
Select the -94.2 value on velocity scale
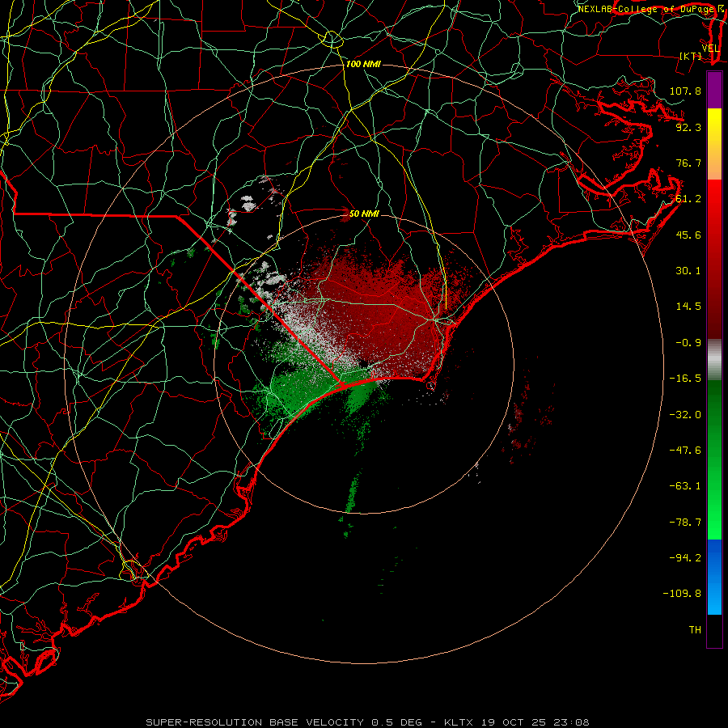click(x=685, y=557)
